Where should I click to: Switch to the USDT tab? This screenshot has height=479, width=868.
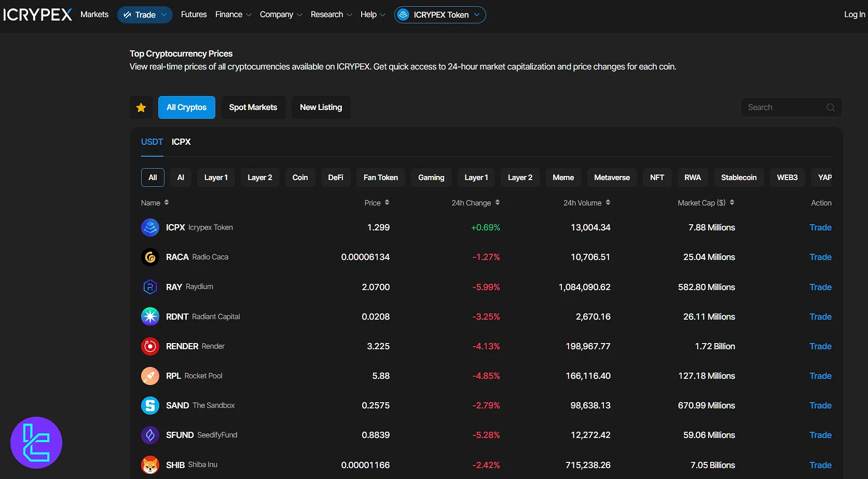[152, 142]
